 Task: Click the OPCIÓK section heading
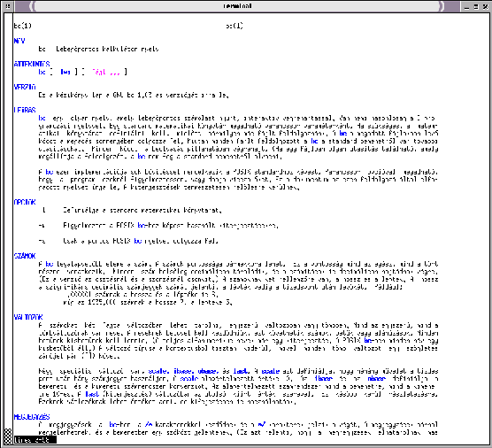(x=25, y=202)
